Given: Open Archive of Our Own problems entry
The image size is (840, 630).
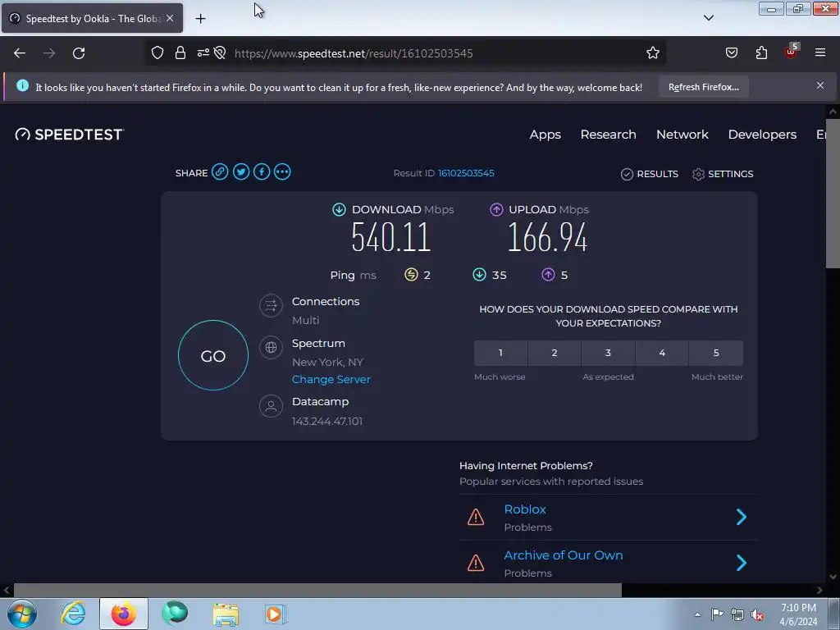Looking at the screenshot, I should 608,563.
